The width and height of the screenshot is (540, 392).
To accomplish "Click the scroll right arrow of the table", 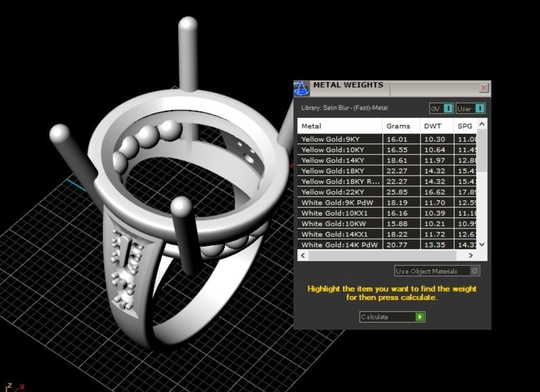I will (470, 255).
